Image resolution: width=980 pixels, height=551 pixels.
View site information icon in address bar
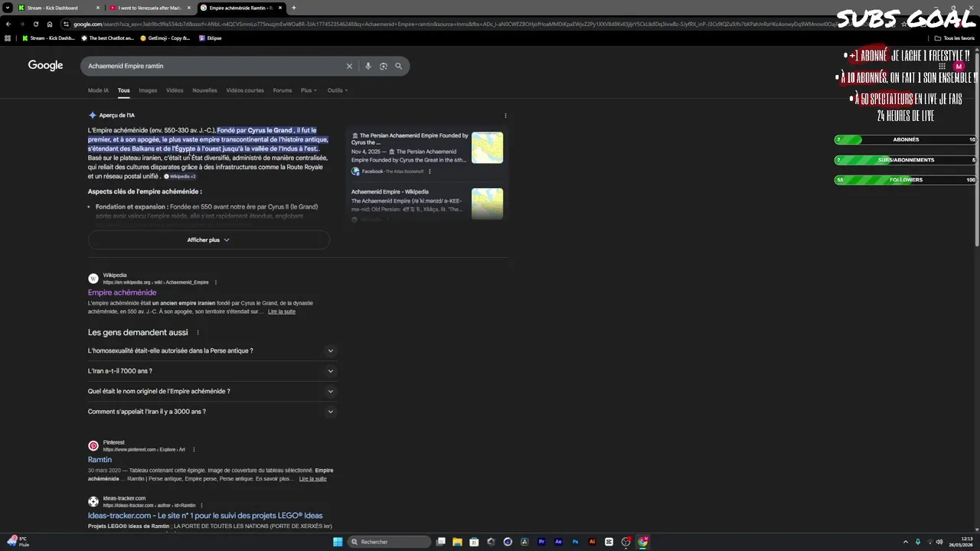tap(67, 24)
